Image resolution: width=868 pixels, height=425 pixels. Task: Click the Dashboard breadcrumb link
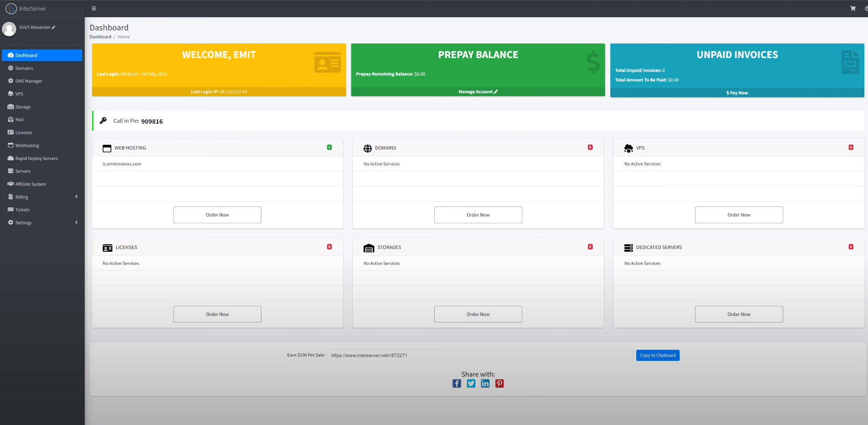100,37
